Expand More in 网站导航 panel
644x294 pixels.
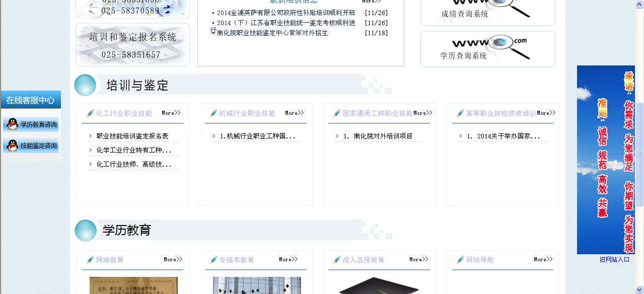(543, 260)
